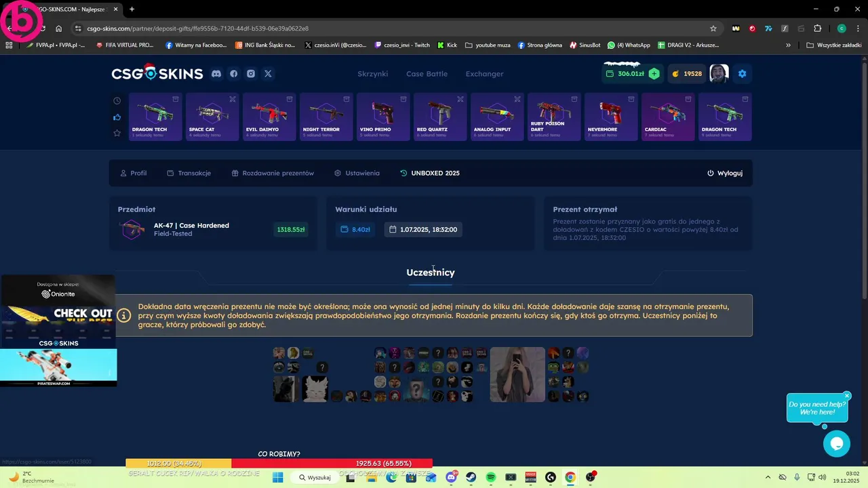This screenshot has width=868, height=488.
Task: Show hidden system tray icons
Action: click(768, 477)
